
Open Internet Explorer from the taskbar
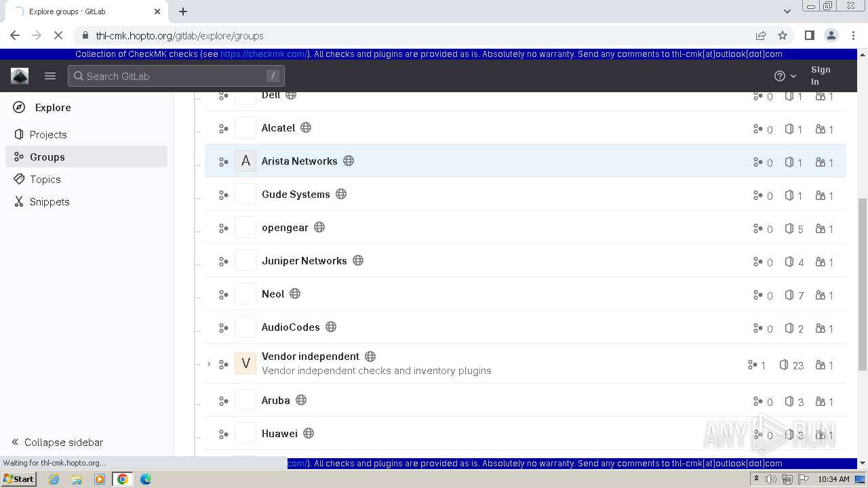point(54,479)
